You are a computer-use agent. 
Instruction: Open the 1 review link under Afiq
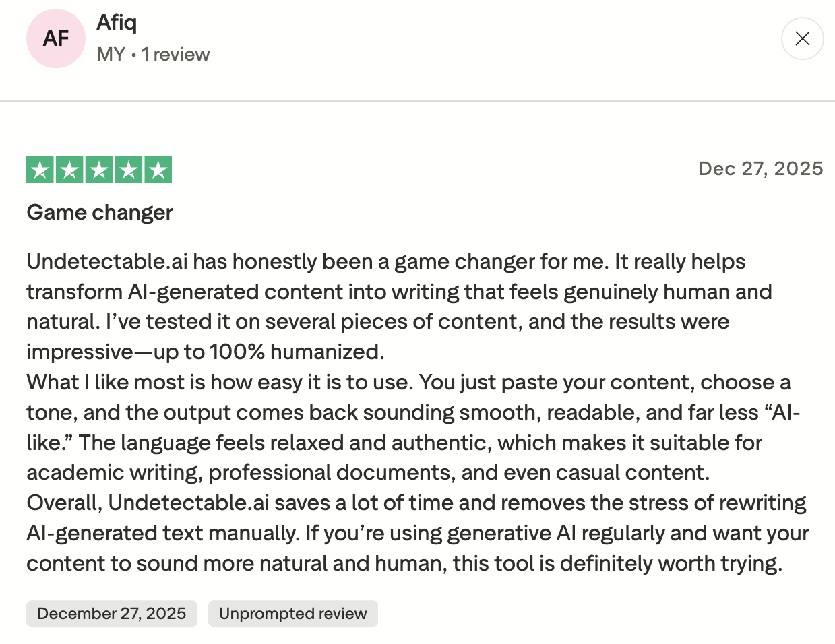176,55
